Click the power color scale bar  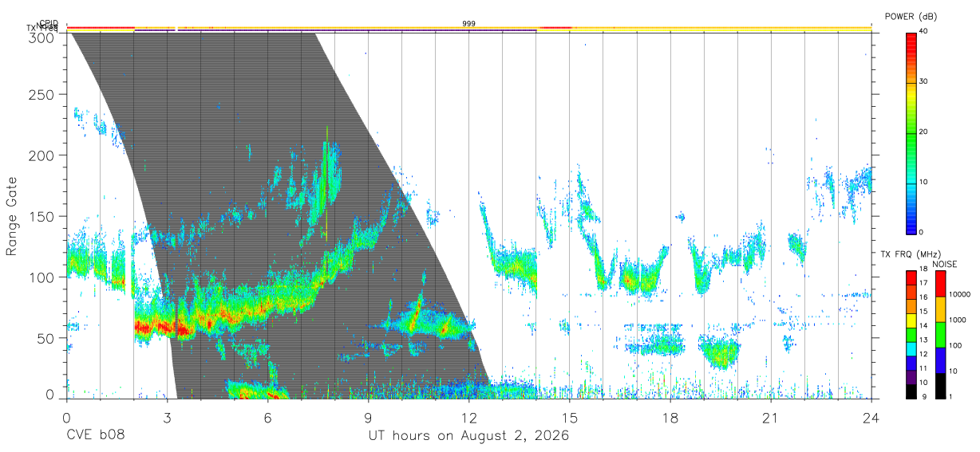click(x=911, y=132)
